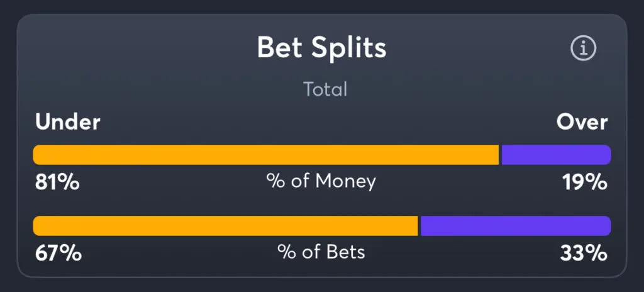
Task: Click the 67% bets value
Action: 58,254
